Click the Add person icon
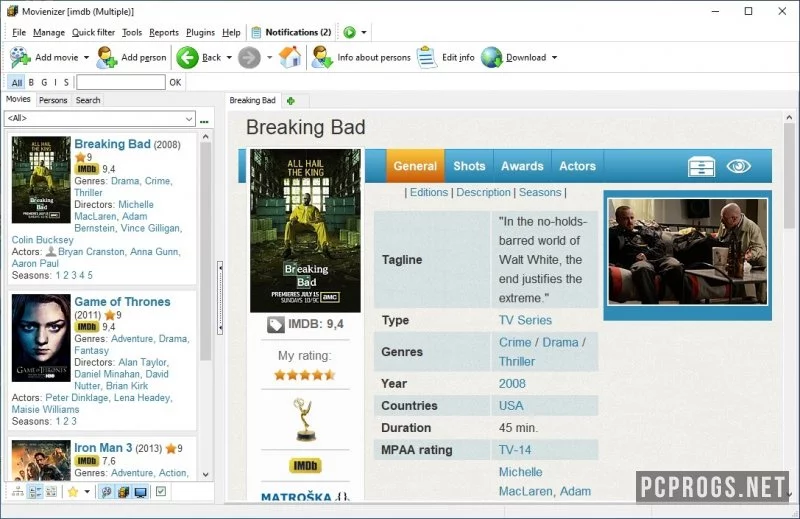 (x=107, y=57)
